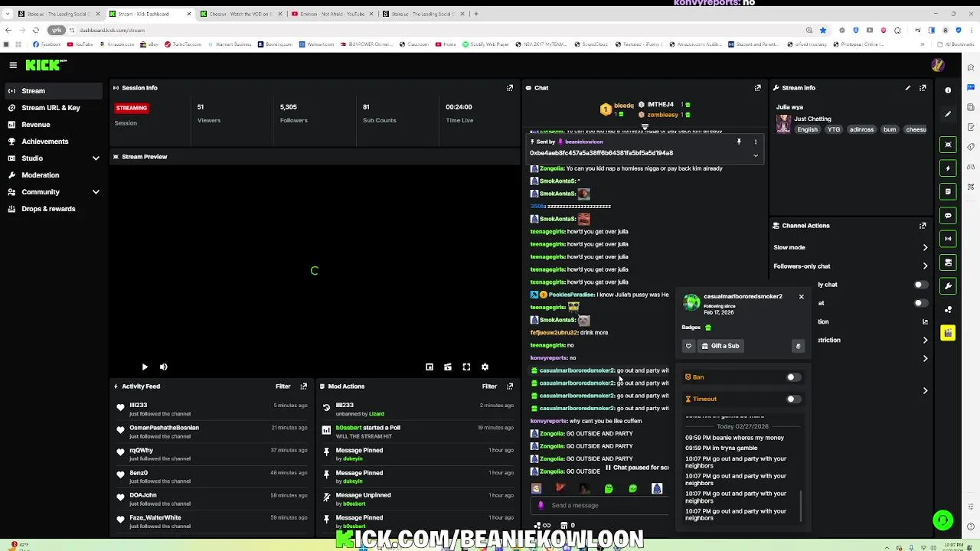
Task: Click Chat paused for scroll banner
Action: coord(638,468)
